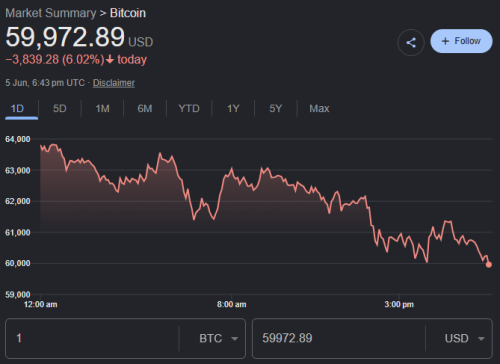Switch to the 1M range tab
Viewport: 500px width, 364px height.
tap(102, 108)
